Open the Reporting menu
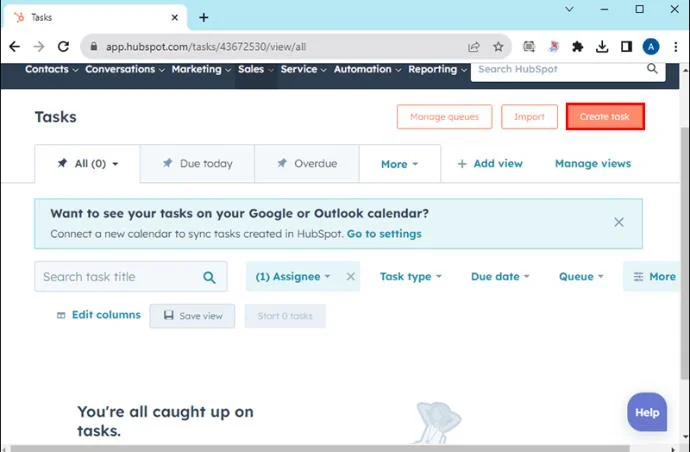 (x=437, y=69)
